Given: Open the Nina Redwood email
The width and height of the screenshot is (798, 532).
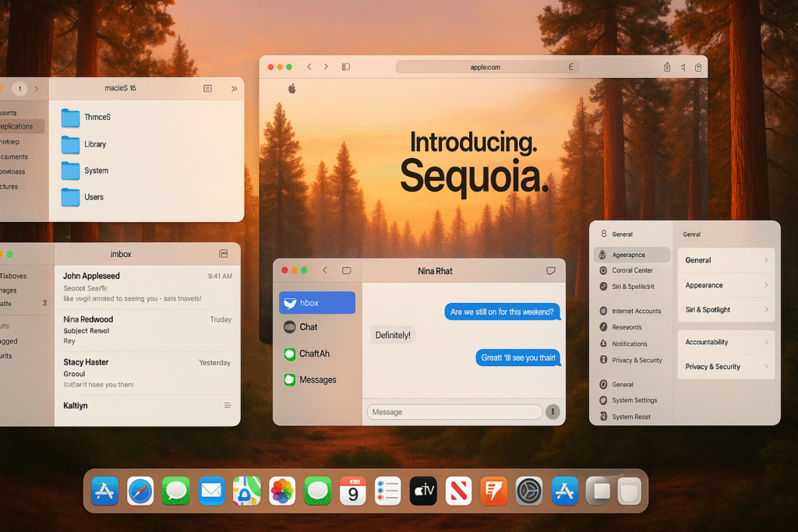Looking at the screenshot, I should pyautogui.click(x=147, y=329).
